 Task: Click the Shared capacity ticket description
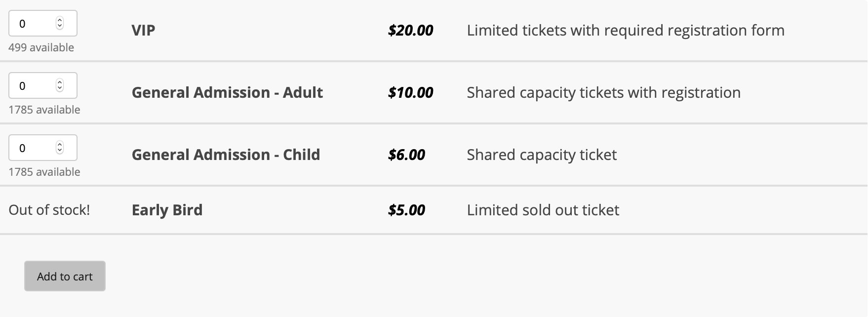(x=542, y=155)
